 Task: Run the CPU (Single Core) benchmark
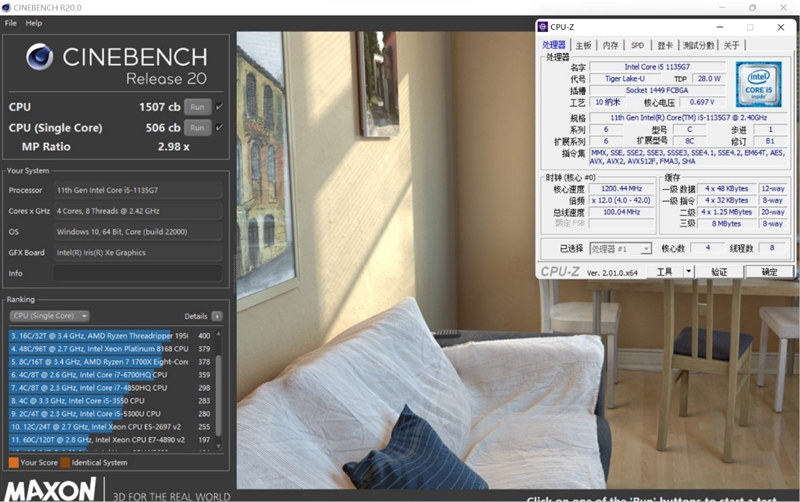(x=197, y=128)
